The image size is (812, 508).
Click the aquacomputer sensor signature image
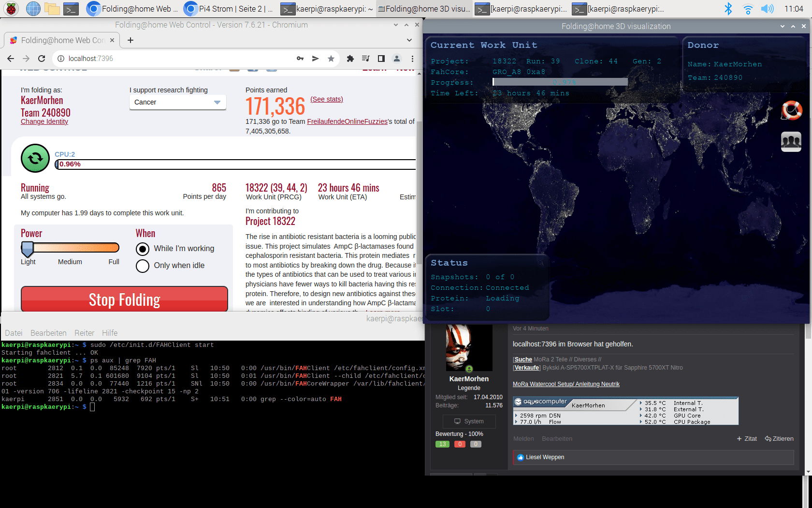(x=626, y=411)
